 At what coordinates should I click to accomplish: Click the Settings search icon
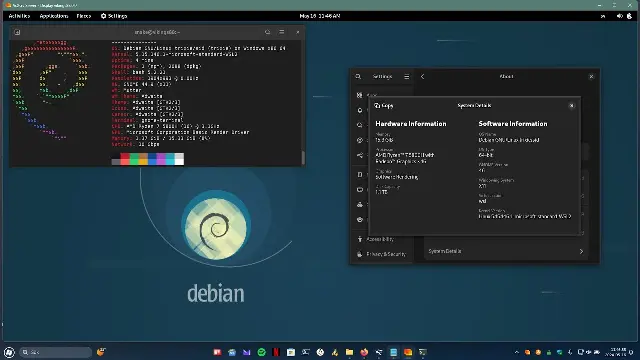(x=358, y=76)
